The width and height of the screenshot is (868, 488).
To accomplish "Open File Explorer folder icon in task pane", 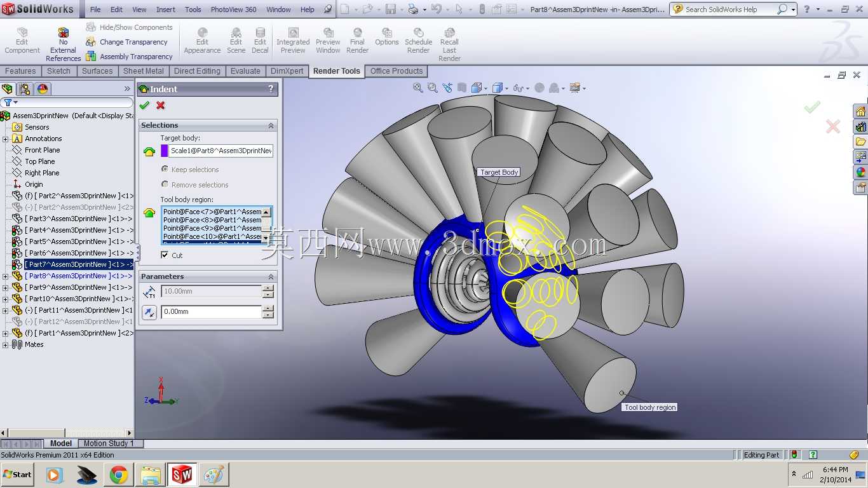I will [x=861, y=141].
